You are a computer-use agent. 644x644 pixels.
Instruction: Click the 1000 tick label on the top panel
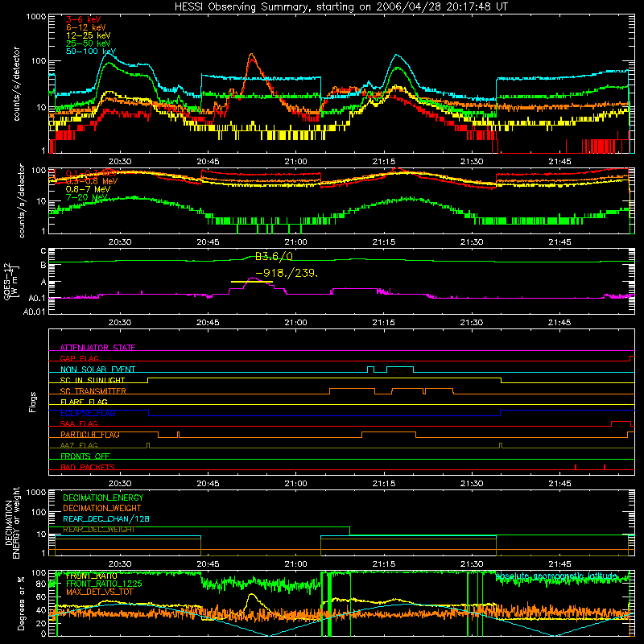pyautogui.click(x=35, y=17)
